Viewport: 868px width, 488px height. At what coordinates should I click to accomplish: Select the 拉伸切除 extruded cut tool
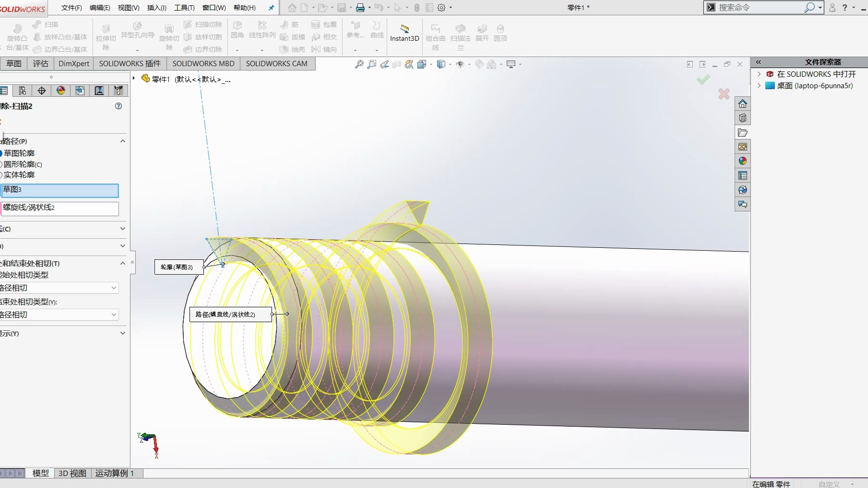click(106, 36)
